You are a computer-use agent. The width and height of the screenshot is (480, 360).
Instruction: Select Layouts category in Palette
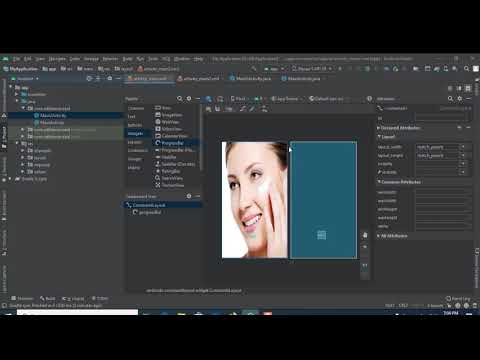coord(135,142)
